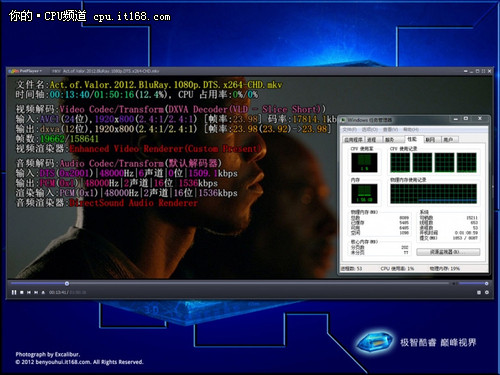Switch to the 应用程序 tab
This screenshot has height=375, width=500.
(353, 140)
